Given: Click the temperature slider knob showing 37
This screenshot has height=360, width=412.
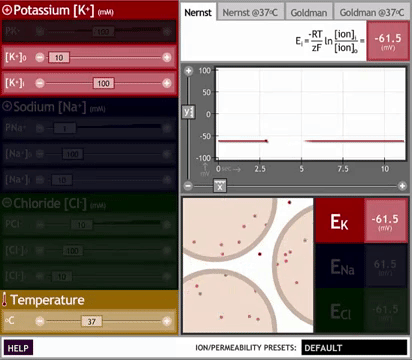Looking at the screenshot, I should pos(92,321).
